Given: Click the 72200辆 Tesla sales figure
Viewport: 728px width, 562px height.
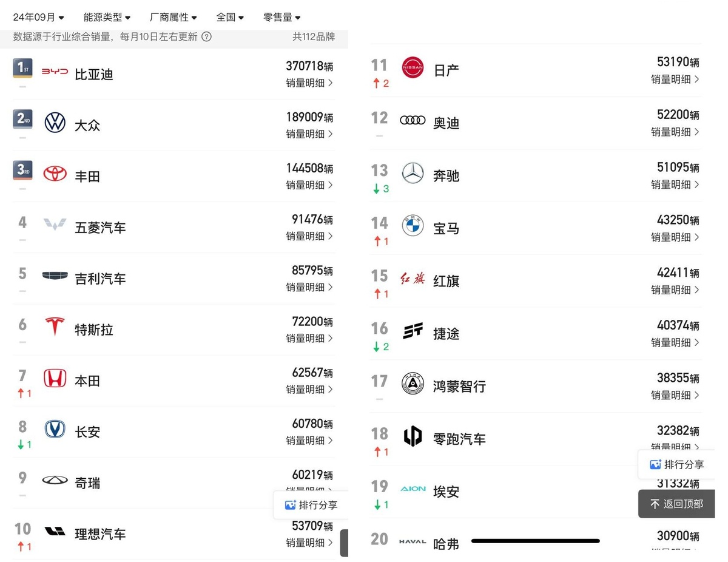Looking at the screenshot, I should click(x=312, y=321).
